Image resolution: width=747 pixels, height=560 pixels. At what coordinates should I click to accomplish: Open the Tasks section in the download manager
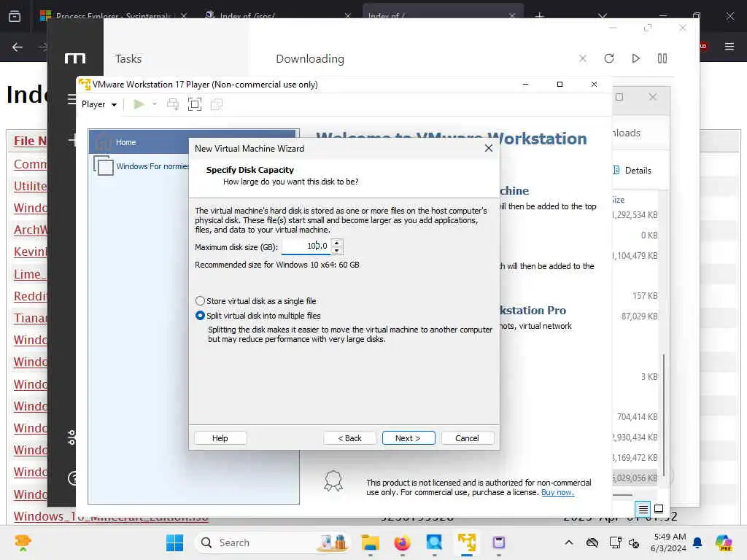pyautogui.click(x=128, y=58)
